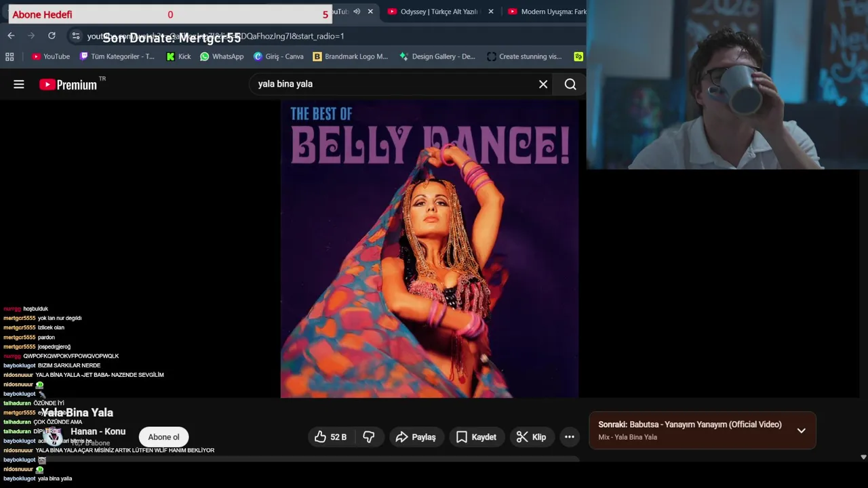Mute the playing tab via speaker icon
This screenshot has width=868, height=488.
click(357, 12)
